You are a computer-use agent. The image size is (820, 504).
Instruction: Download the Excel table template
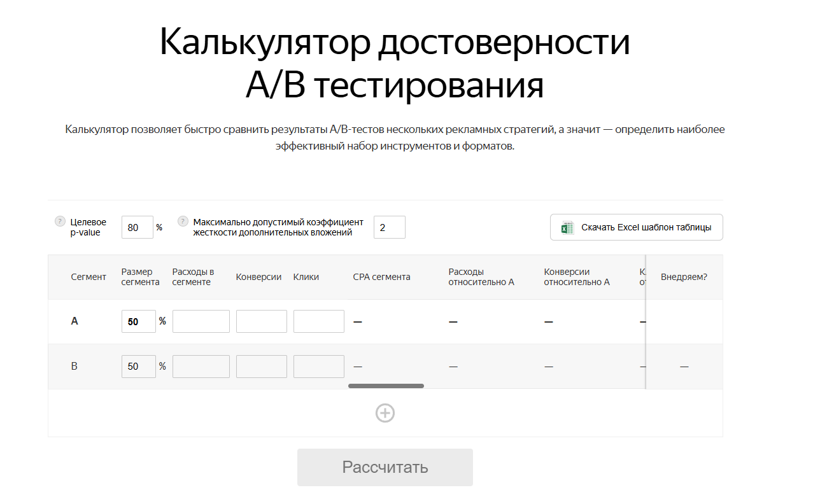point(636,227)
